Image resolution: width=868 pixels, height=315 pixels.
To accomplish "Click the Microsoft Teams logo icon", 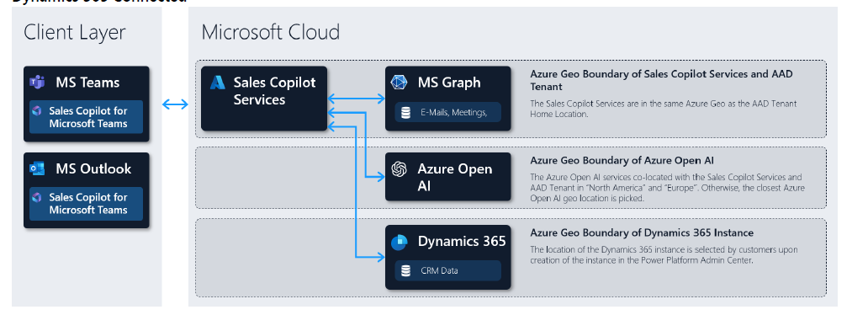I will (37, 82).
